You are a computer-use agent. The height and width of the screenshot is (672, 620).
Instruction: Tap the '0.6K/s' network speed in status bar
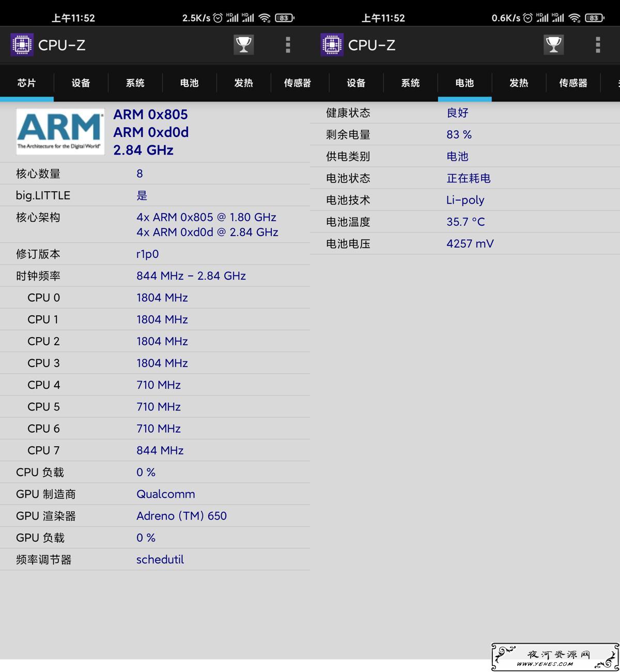click(506, 18)
